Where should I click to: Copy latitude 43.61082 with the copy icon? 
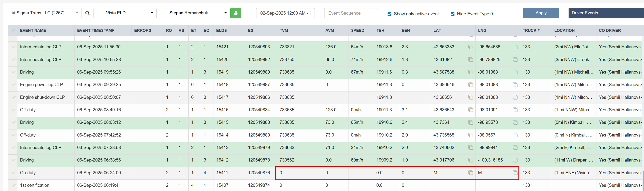point(470,60)
